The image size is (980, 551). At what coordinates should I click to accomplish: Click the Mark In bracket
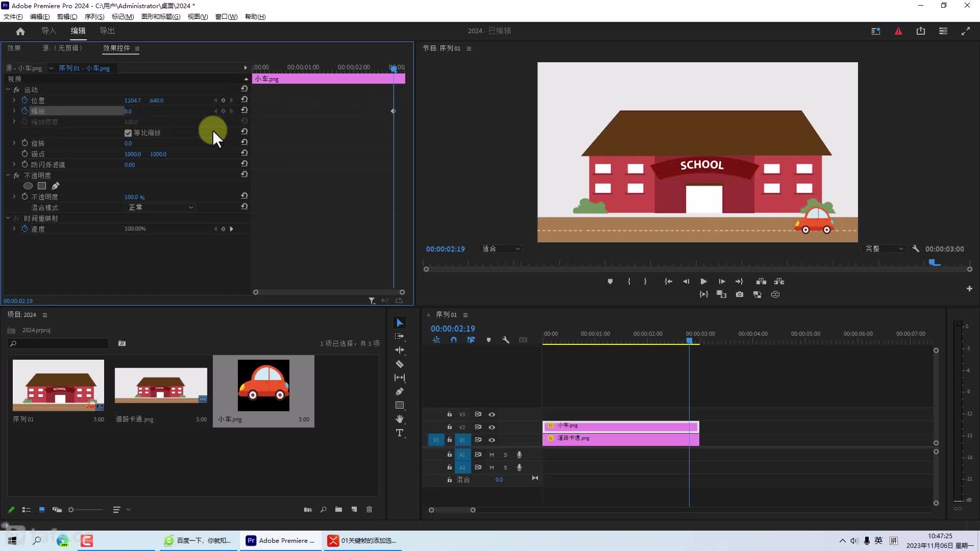[x=629, y=282]
